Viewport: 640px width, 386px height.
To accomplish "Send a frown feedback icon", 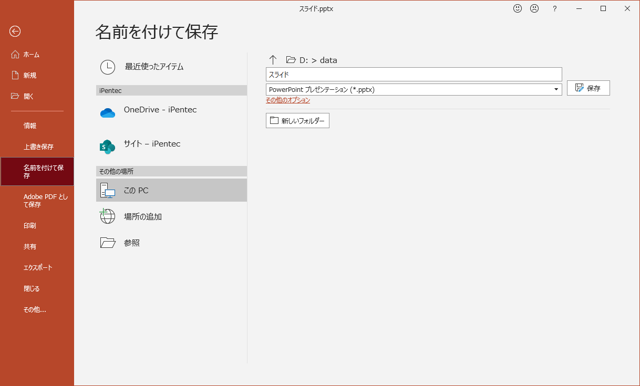I will 534,9.
